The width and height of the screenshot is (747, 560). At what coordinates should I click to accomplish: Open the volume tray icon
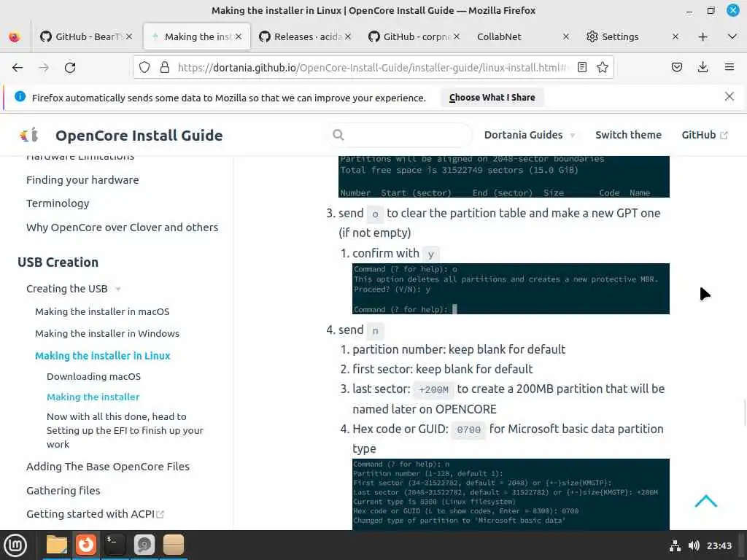694,545
